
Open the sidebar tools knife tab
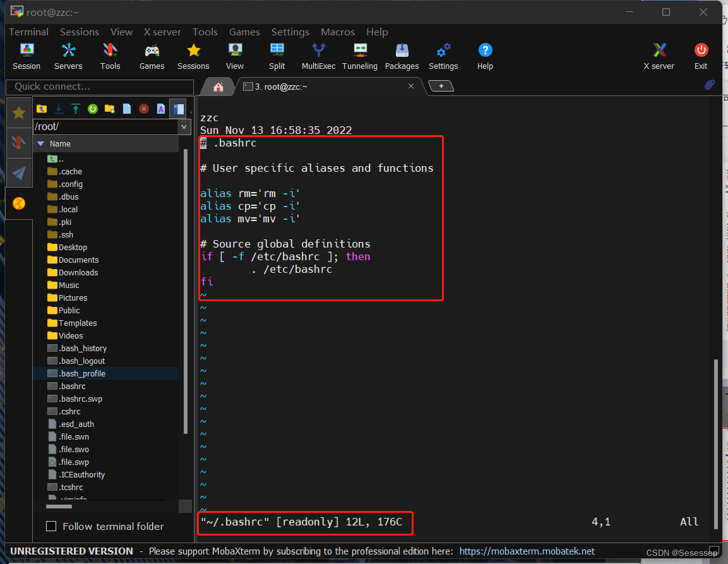(x=19, y=143)
